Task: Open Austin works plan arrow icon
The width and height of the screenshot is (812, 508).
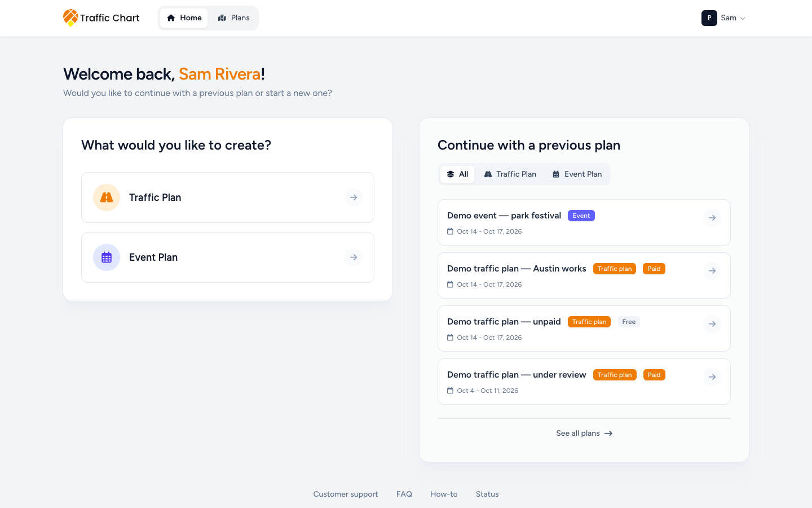Action: [712, 271]
